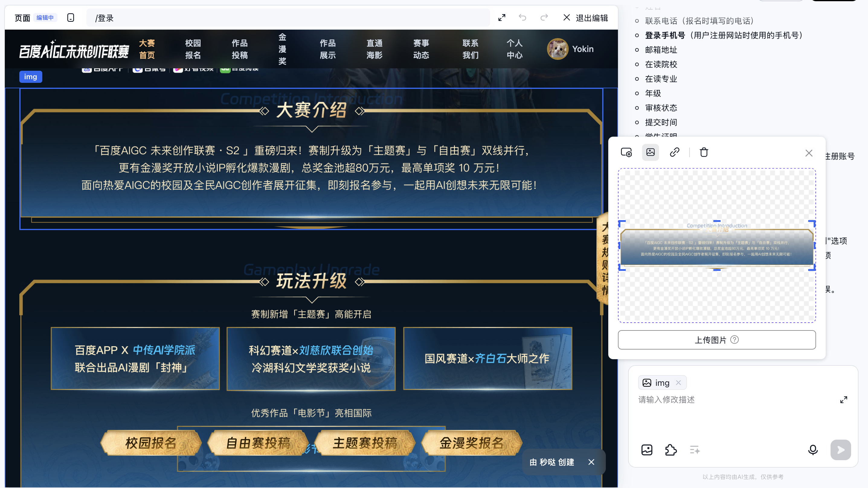
Task: Click the send arrow in the chat input
Action: click(x=840, y=450)
